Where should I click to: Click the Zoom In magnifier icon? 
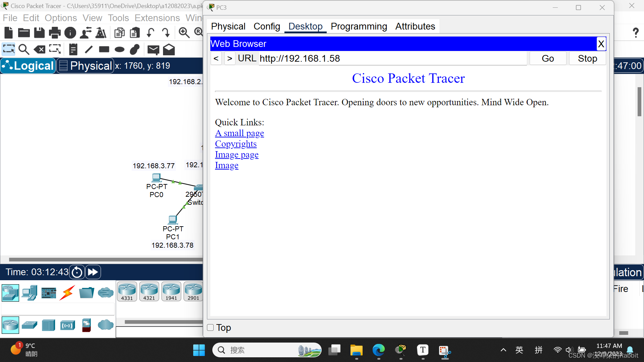tap(184, 33)
